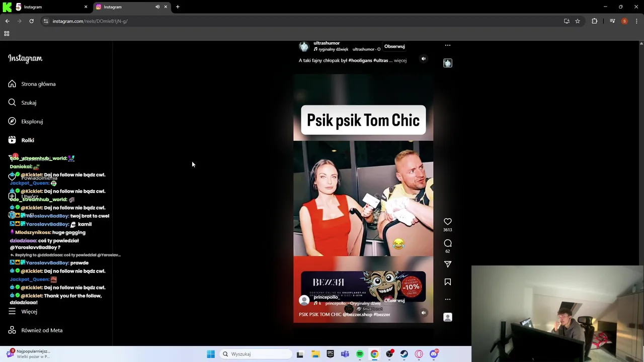
Task: Open @bezzer.shop mention in the caption
Action: [x=357, y=315]
